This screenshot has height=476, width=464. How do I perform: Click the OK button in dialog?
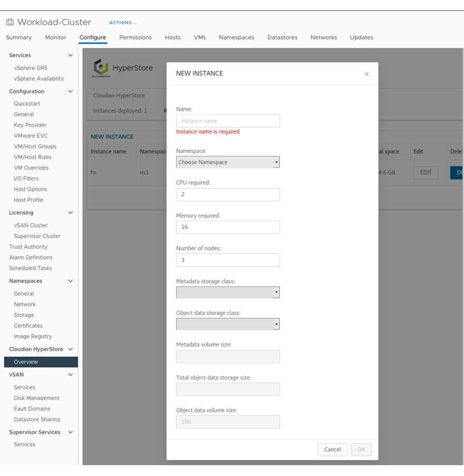pos(361,450)
